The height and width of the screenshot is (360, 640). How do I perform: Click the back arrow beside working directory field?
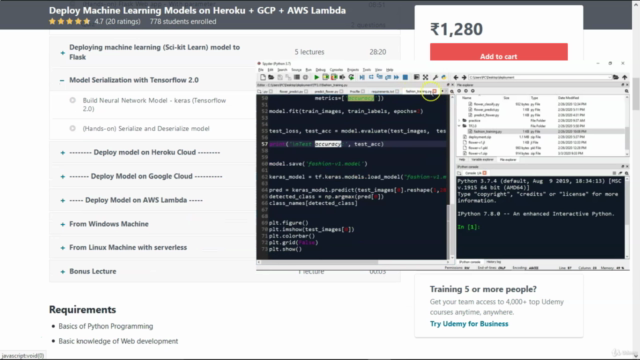[x=456, y=77]
